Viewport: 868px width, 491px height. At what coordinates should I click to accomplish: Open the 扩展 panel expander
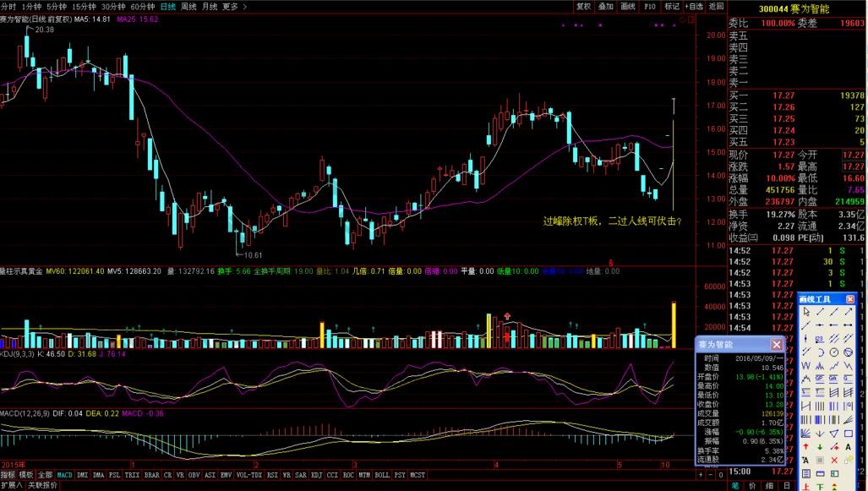point(12,486)
